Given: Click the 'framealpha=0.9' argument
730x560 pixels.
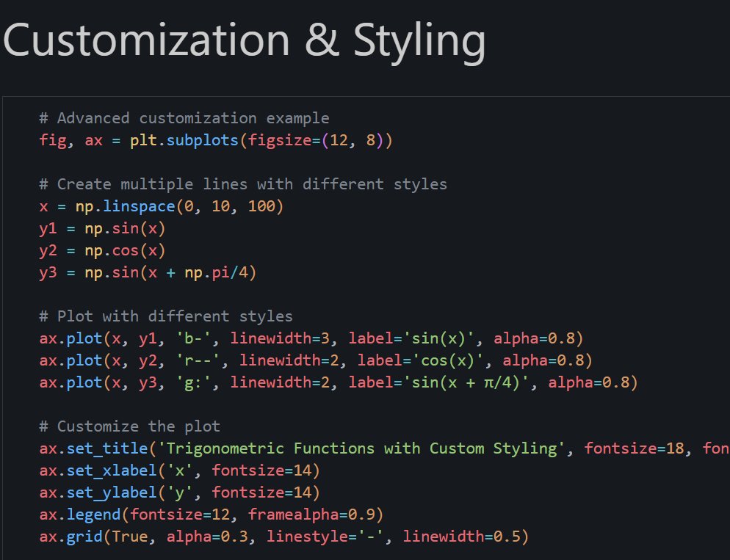Looking at the screenshot, I should 311,514.
